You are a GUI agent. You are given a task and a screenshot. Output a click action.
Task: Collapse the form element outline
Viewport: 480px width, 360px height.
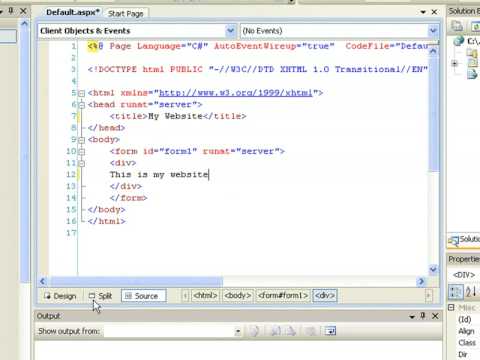point(81,152)
